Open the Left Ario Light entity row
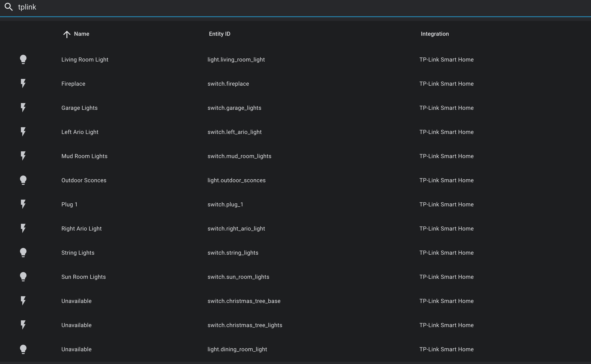This screenshot has width=591, height=364. (x=80, y=132)
